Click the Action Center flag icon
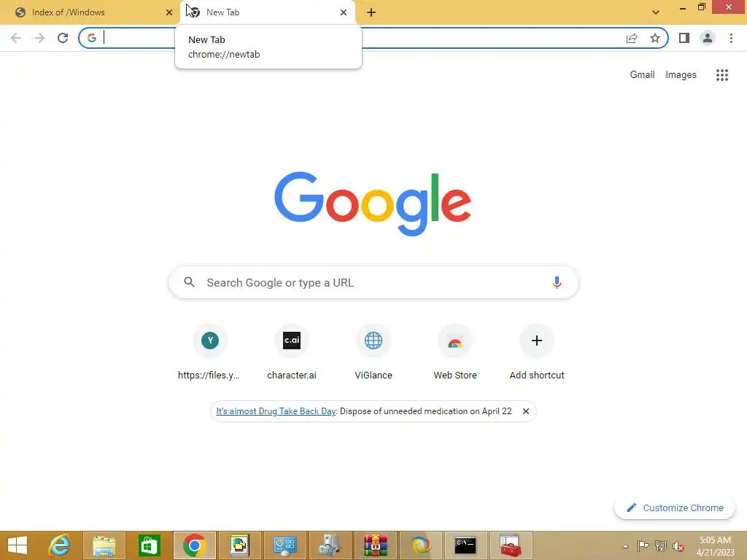Image resolution: width=747 pixels, height=560 pixels. coord(643,545)
